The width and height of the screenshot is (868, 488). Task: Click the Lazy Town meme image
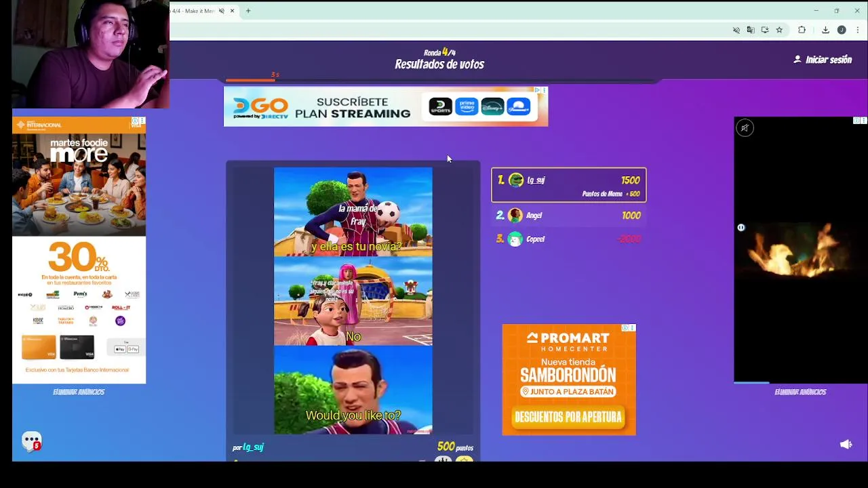(353, 300)
